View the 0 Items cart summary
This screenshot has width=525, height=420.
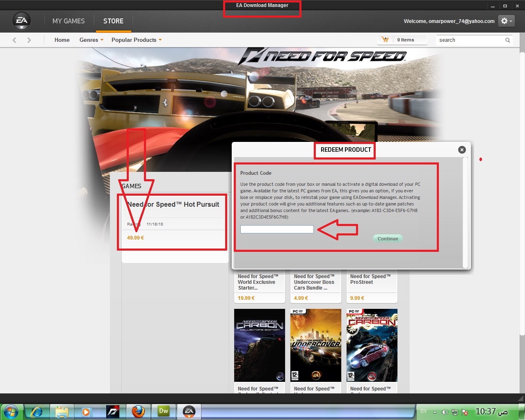pos(406,40)
